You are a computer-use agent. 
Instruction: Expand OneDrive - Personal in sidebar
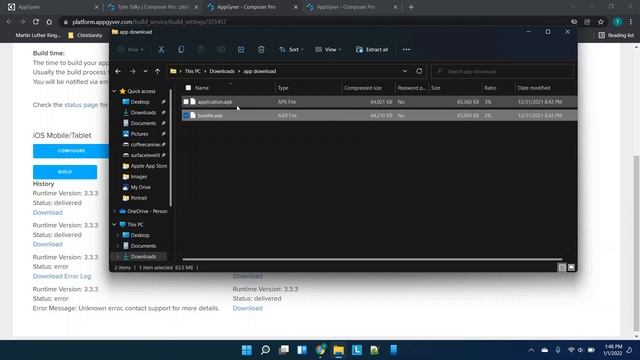point(114,211)
